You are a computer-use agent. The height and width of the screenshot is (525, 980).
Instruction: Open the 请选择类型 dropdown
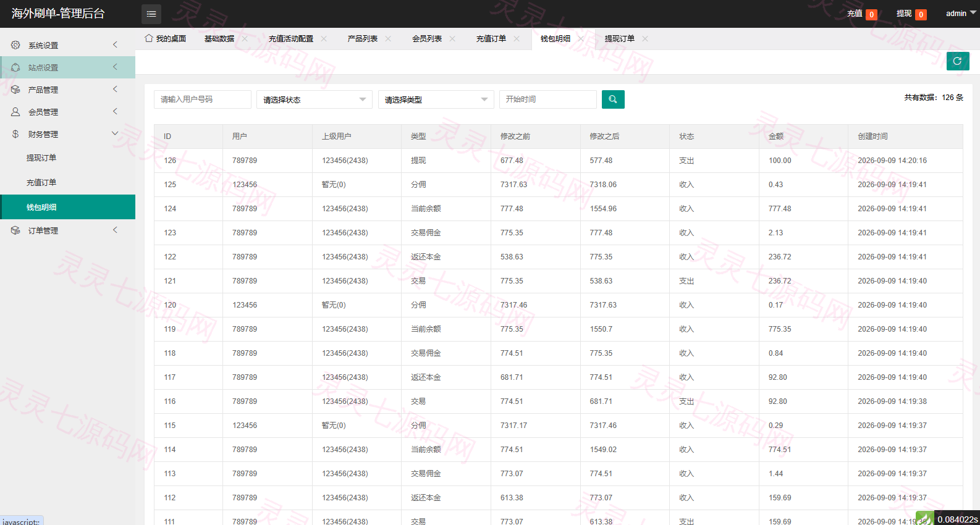(x=436, y=99)
